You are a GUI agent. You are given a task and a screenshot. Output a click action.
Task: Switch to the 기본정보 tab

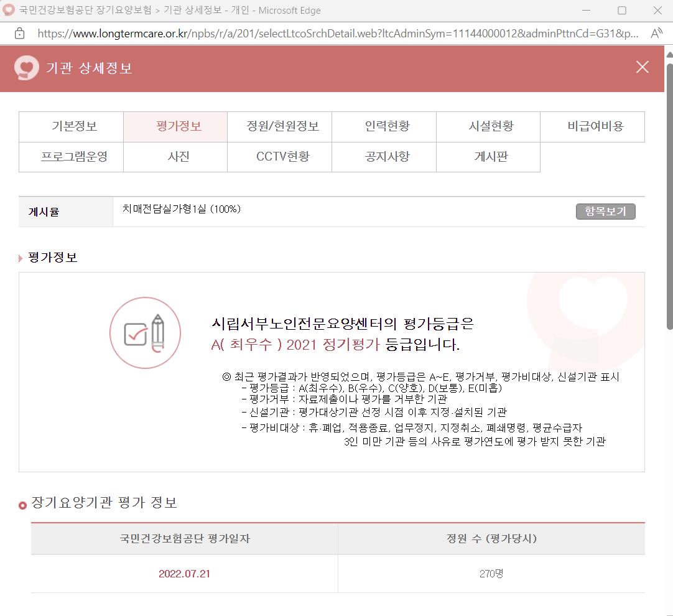point(70,127)
